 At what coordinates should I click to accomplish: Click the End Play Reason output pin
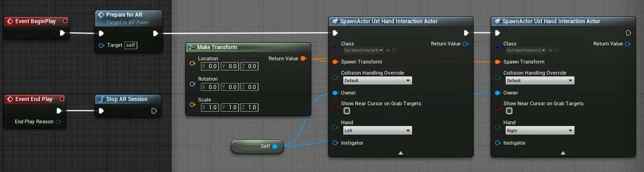click(x=58, y=121)
